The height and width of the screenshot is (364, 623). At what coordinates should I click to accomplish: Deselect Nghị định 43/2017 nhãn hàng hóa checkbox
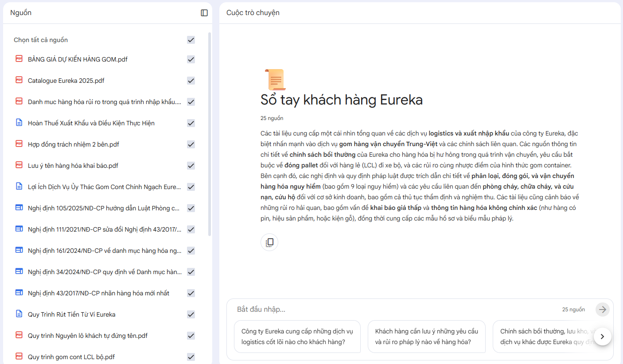191,293
